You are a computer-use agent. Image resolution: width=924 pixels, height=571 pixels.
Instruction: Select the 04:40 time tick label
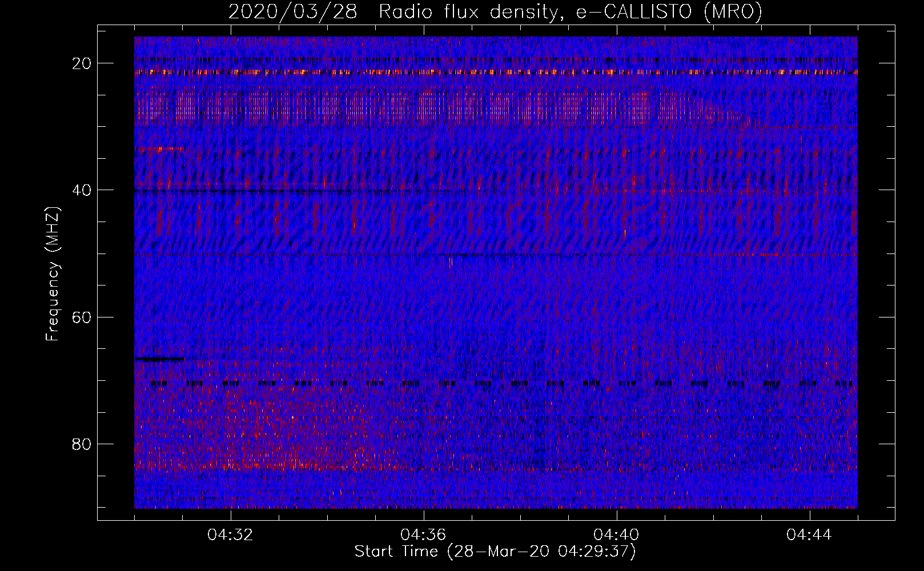617,535
